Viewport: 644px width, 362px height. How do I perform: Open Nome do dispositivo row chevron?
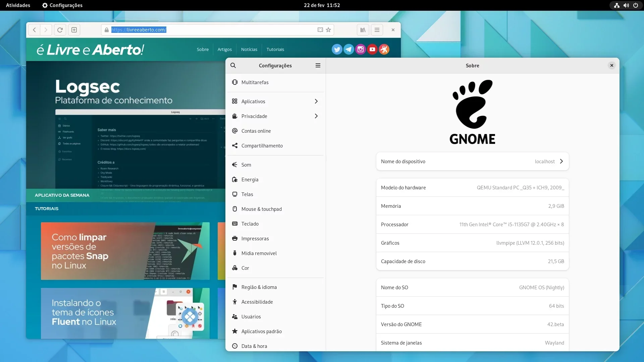561,161
